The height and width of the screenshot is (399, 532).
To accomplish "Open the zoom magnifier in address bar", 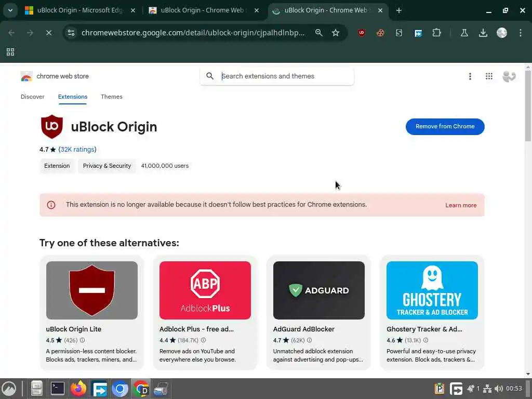I will pyautogui.click(x=318, y=33).
